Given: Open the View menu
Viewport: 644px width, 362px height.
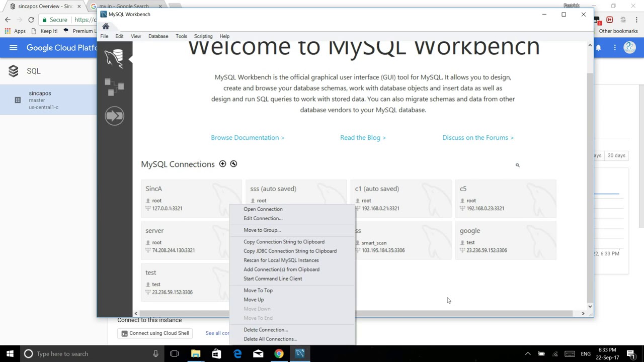Looking at the screenshot, I should 136,36.
